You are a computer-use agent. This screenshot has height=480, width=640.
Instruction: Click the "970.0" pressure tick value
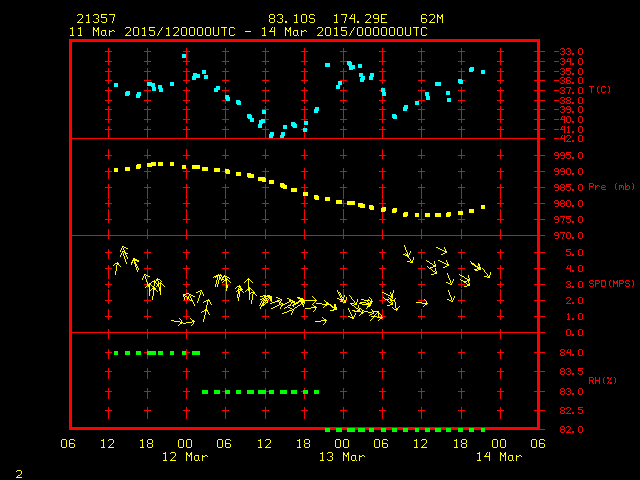coord(569,236)
